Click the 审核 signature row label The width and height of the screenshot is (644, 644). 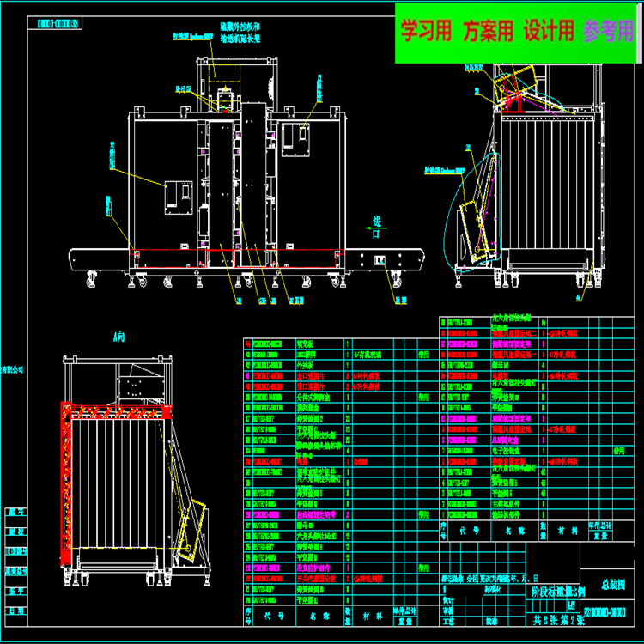[447, 611]
